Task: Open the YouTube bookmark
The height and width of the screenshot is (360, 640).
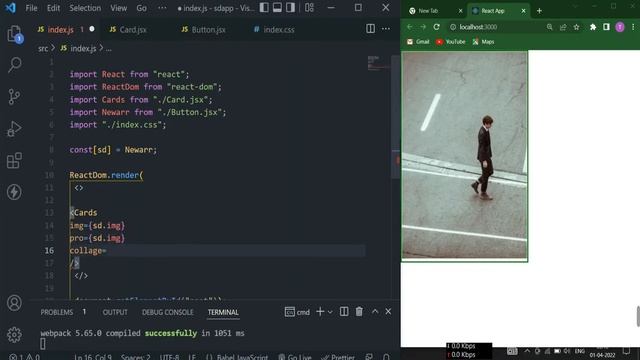Action: (451, 42)
